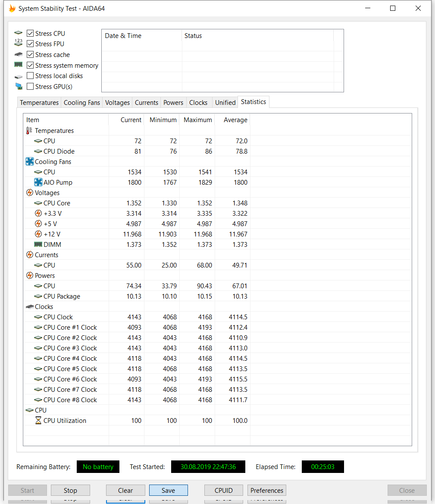The width and height of the screenshot is (435, 504).
Task: Click the Date & Time column header
Action: tap(142, 36)
